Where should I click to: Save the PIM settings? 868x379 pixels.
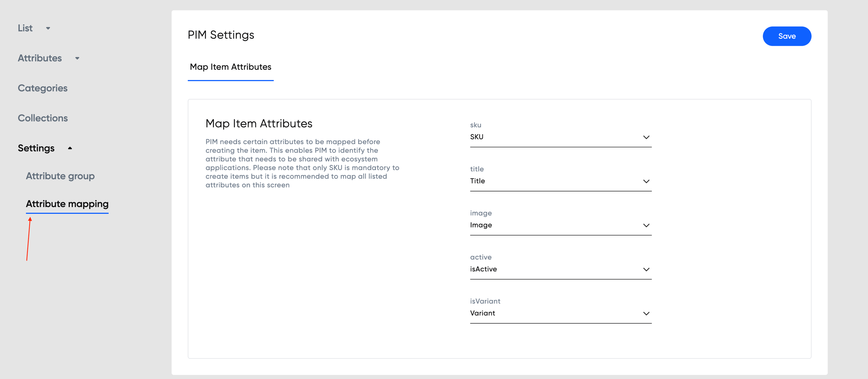(786, 36)
